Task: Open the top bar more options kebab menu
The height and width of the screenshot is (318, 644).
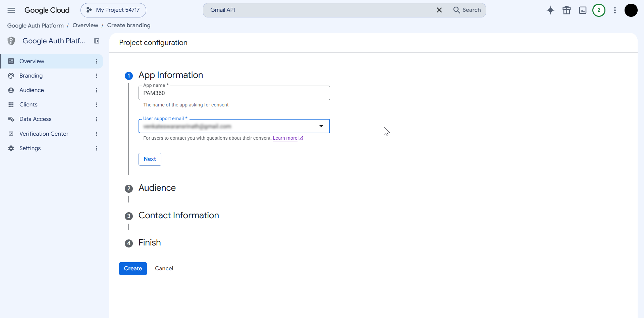Action: [x=615, y=10]
